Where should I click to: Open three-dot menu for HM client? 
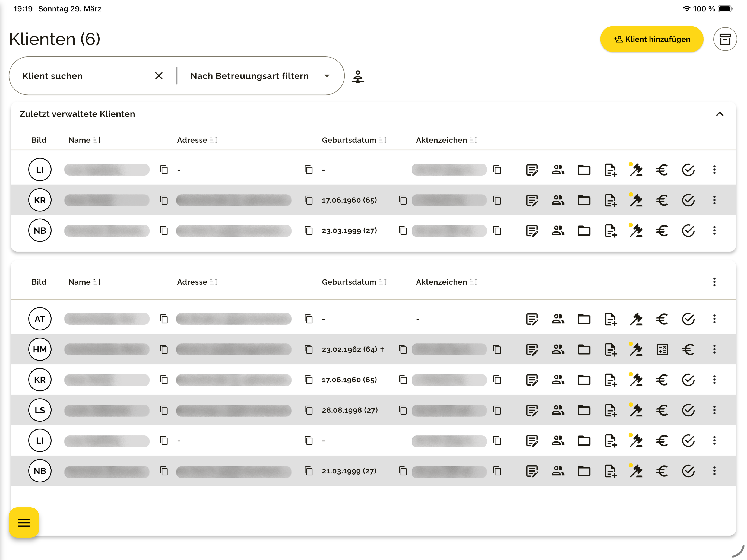point(714,349)
